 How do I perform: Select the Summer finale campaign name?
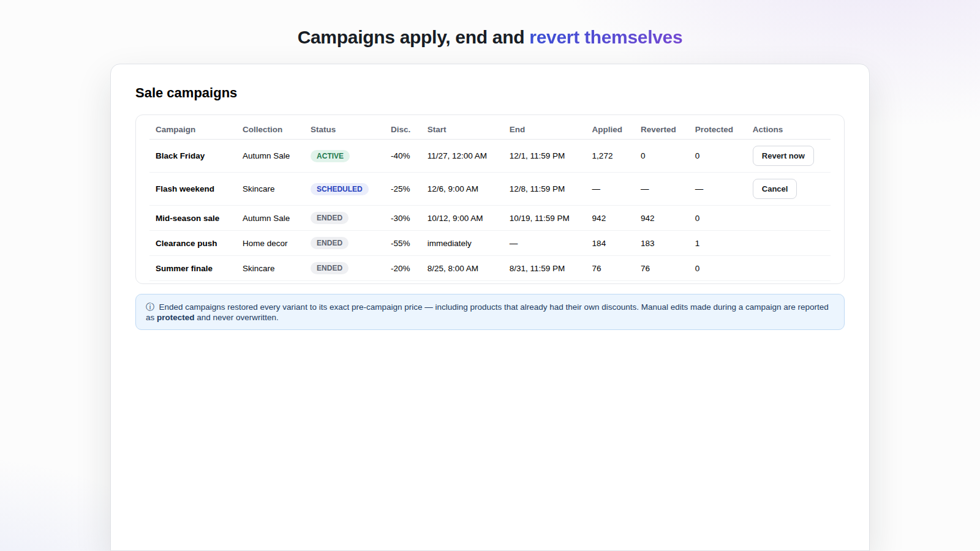pos(184,269)
